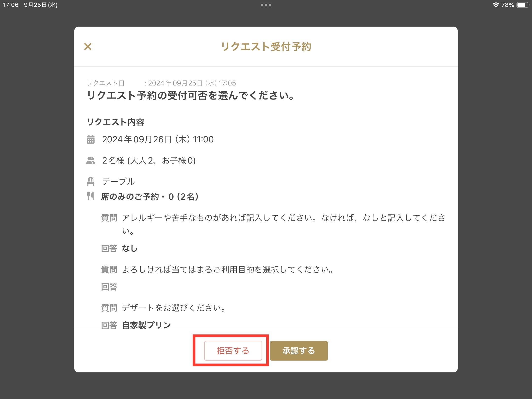The width and height of the screenshot is (532, 399).
Task: Select the リクエスト受付予約 dialog title
Action: point(266,47)
